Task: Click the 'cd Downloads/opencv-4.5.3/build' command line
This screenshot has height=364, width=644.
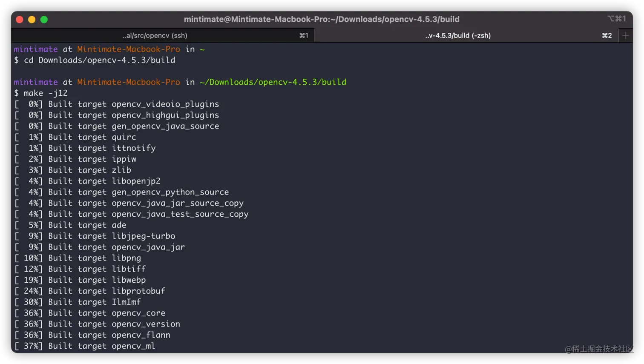Action: (95, 60)
